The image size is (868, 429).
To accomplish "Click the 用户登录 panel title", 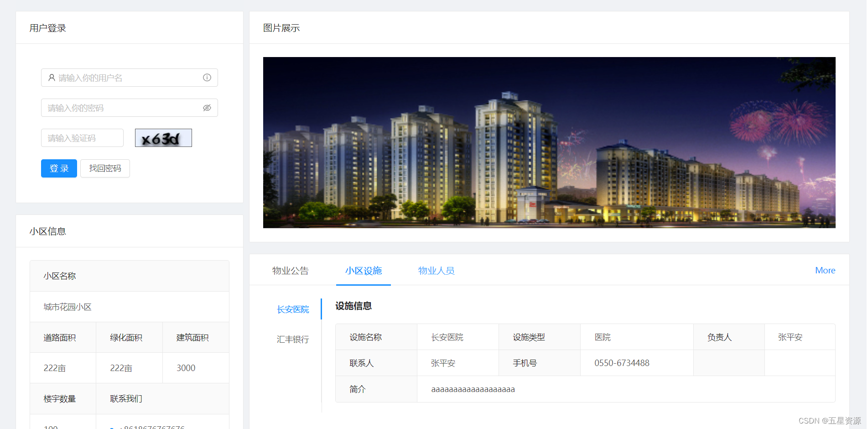I will (48, 28).
